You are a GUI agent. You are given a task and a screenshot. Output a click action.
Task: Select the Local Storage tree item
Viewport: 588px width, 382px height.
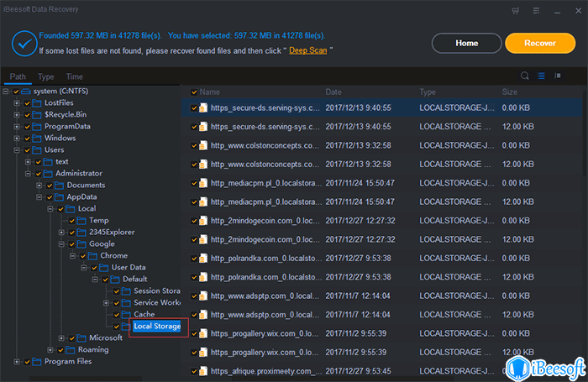click(157, 327)
